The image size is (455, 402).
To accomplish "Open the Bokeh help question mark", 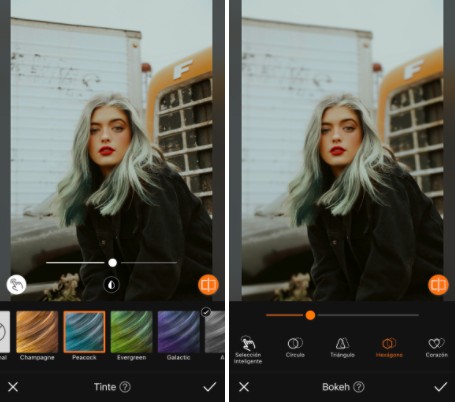I will [359, 387].
